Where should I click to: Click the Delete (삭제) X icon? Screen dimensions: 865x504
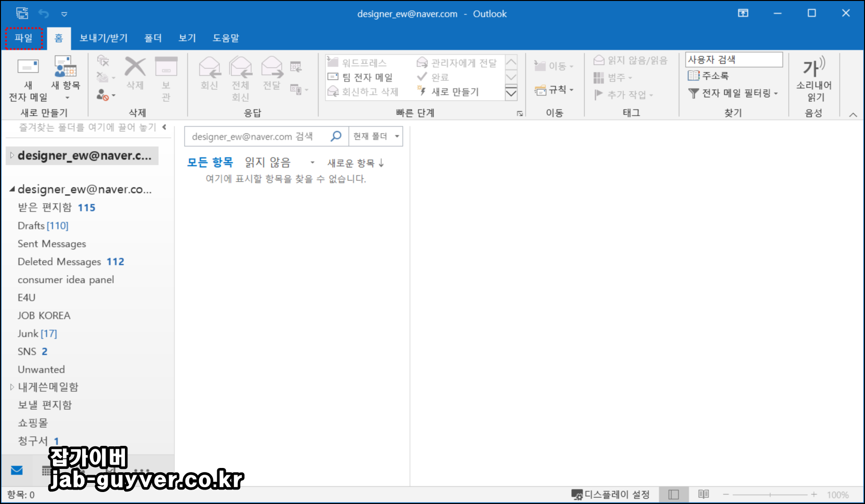click(x=135, y=67)
